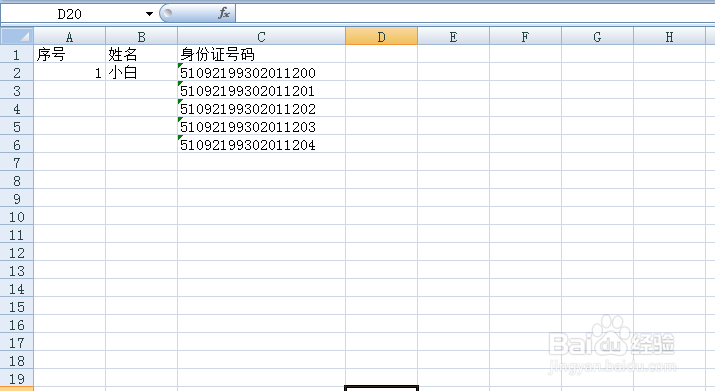Select row 10 header

tap(17, 217)
